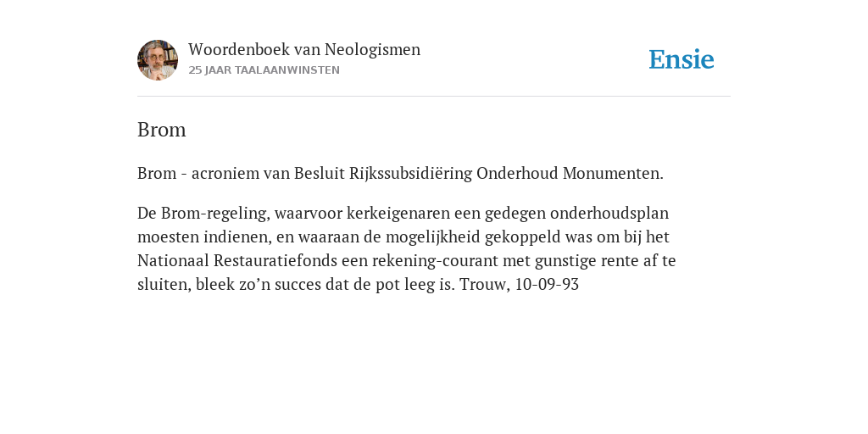Viewport: 868px width, 434px height.
Task: Click the date 10-09-93
Action: click(x=547, y=285)
